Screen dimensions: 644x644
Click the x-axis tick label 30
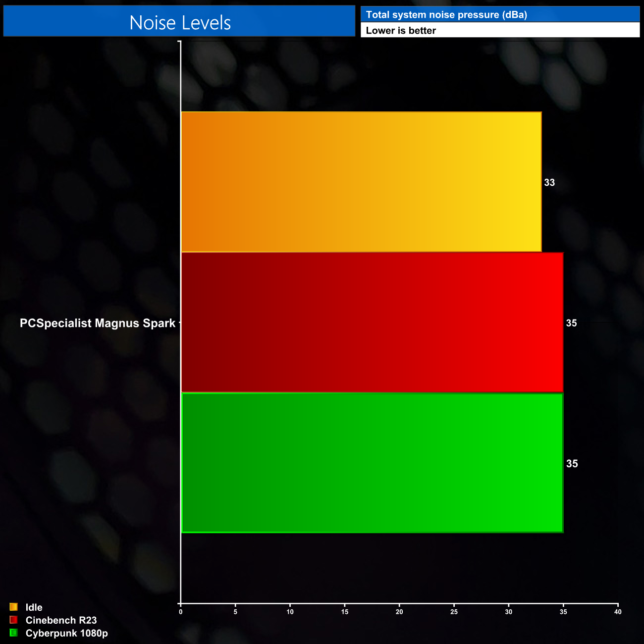(509, 612)
